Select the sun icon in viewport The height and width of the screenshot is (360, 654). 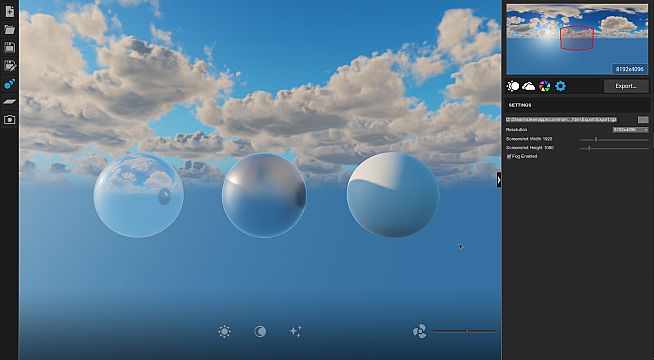pos(224,332)
